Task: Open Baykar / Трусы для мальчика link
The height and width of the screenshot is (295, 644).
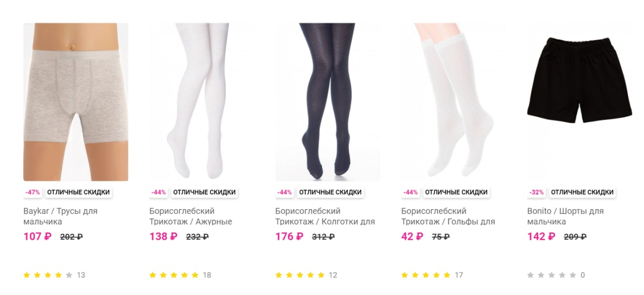Action: 60,216
